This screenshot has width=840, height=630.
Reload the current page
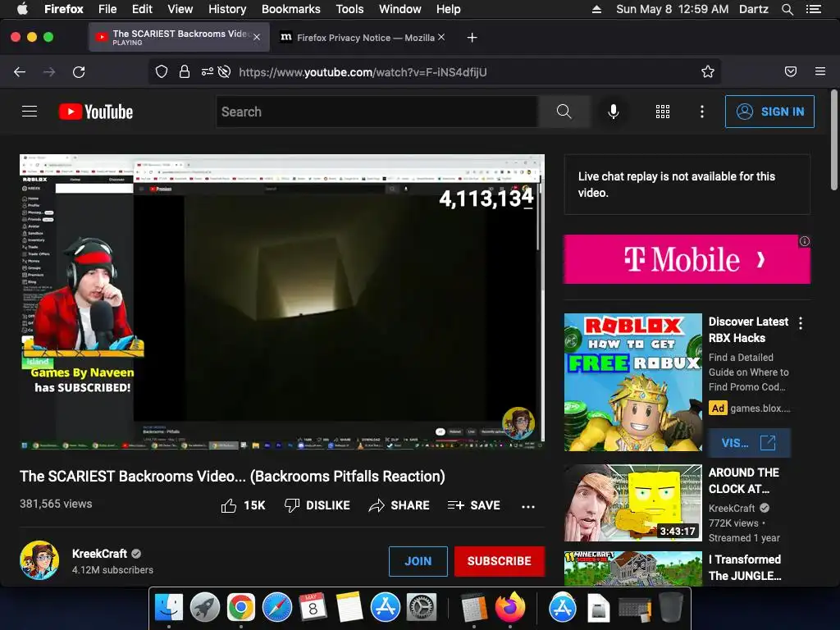pyautogui.click(x=79, y=72)
